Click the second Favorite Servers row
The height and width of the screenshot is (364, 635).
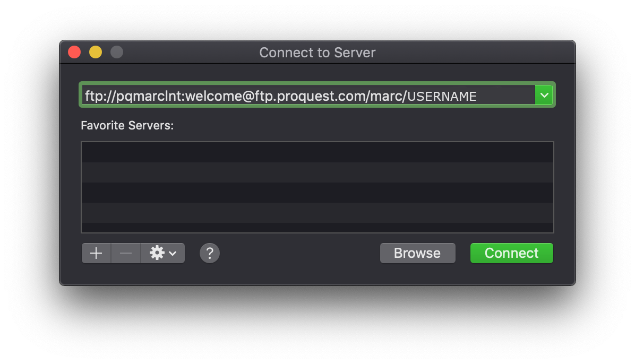click(317, 174)
